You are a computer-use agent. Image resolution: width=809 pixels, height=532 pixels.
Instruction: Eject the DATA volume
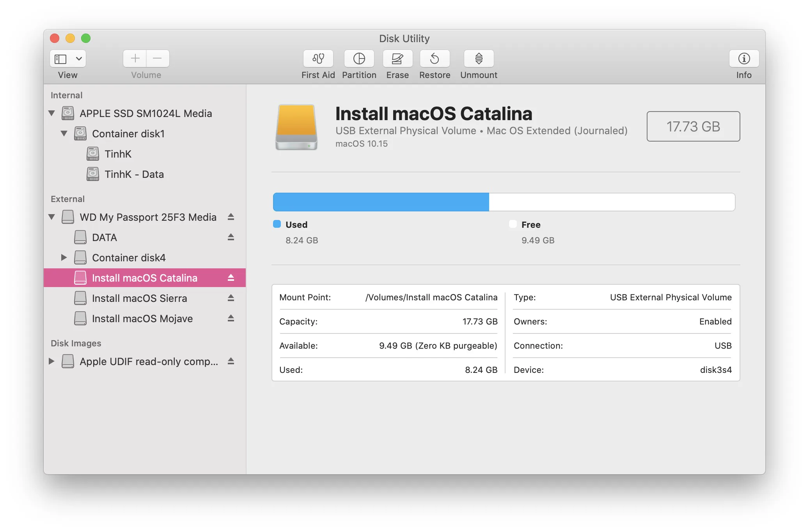(231, 237)
